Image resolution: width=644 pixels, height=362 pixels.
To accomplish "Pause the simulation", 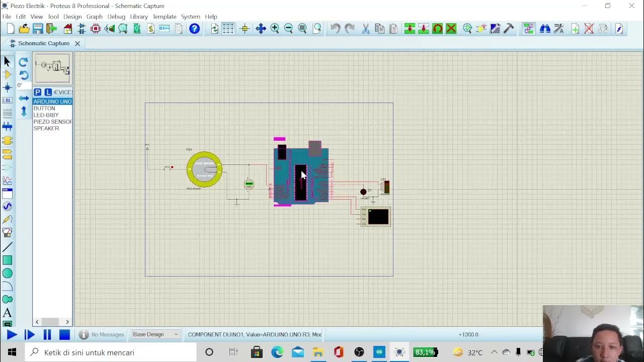I will click(x=47, y=335).
